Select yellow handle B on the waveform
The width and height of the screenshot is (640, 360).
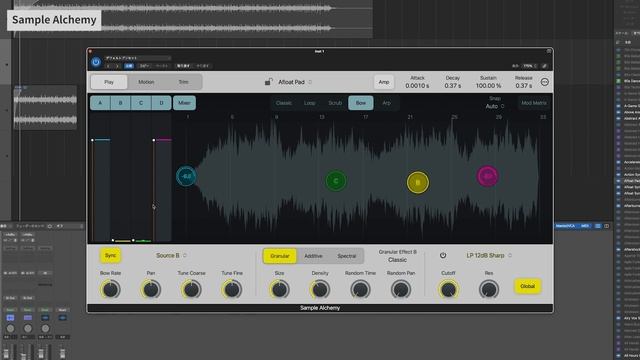(x=418, y=182)
